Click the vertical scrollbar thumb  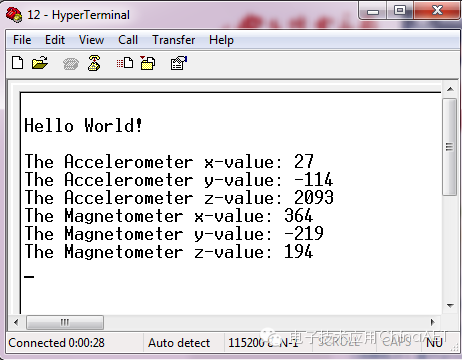pos(450,147)
